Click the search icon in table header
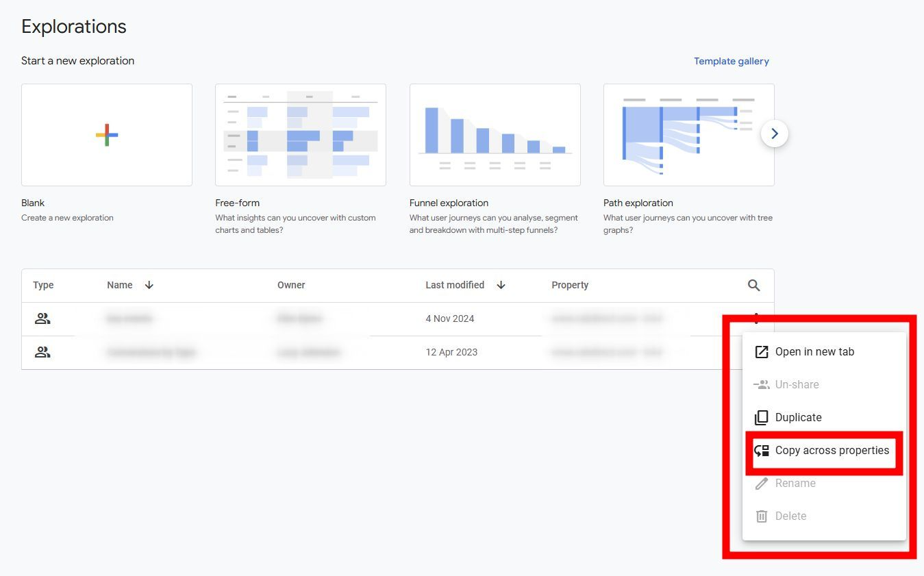This screenshot has width=924, height=576. (x=753, y=286)
